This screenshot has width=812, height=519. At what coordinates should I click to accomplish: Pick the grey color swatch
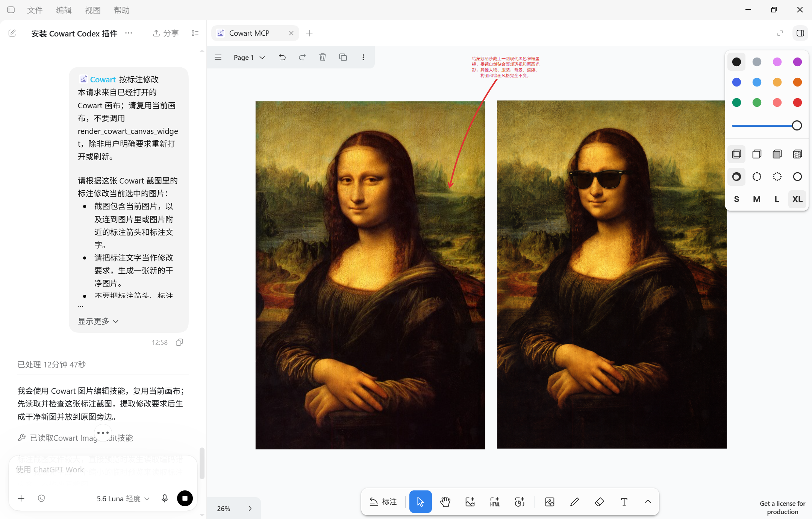click(x=757, y=62)
